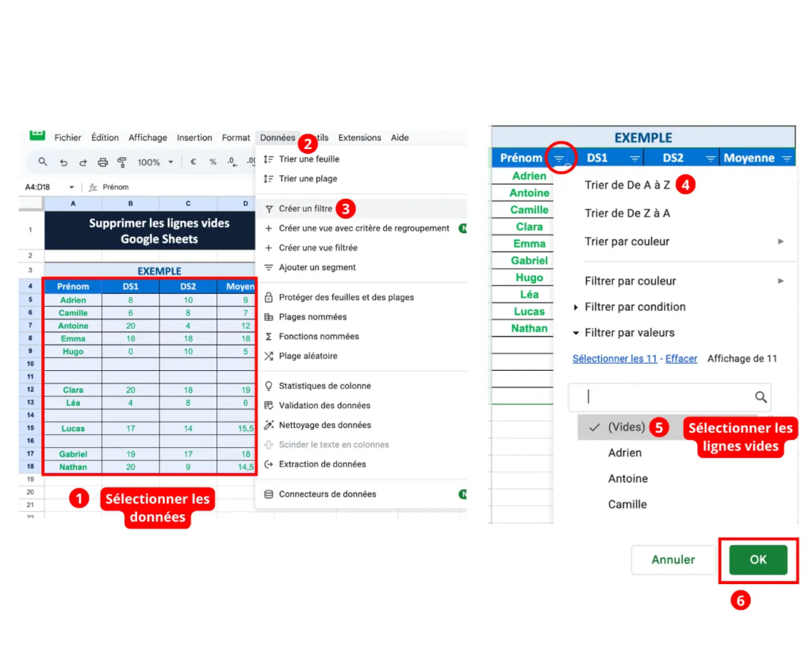Screen dimensions: 812x649
Task: Open the Affichage menu
Action: click(147, 138)
